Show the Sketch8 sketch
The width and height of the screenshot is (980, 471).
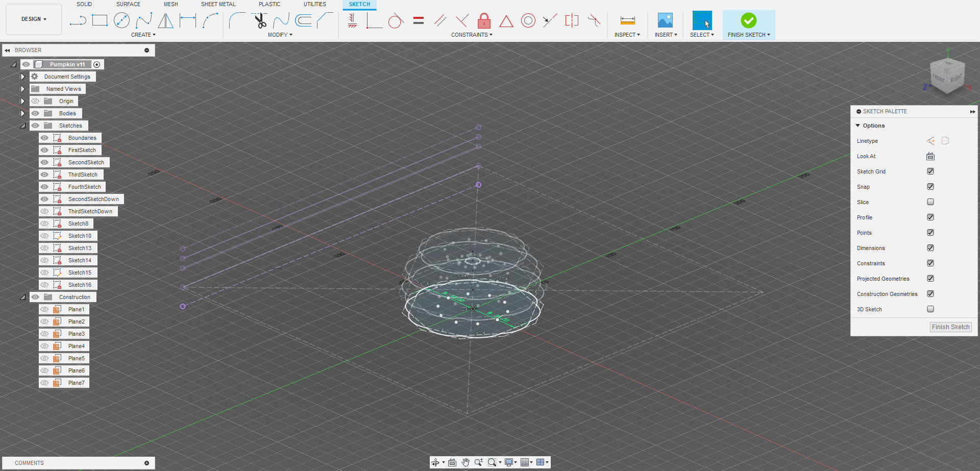coord(44,224)
